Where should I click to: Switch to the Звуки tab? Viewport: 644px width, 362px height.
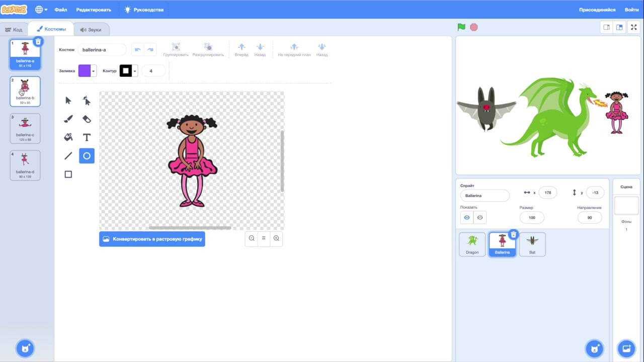click(x=91, y=30)
